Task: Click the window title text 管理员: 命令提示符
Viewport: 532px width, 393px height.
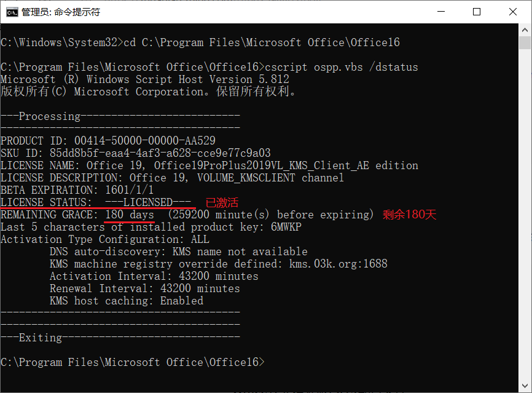Action: tap(61, 12)
